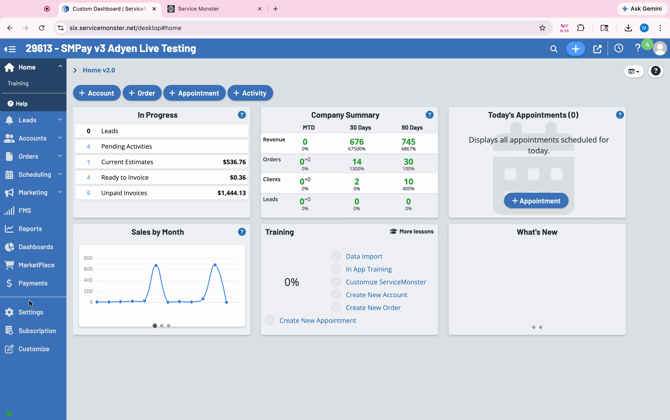Toggle the Create New Appointment checkmark
The height and width of the screenshot is (420, 670).
coord(269,320)
